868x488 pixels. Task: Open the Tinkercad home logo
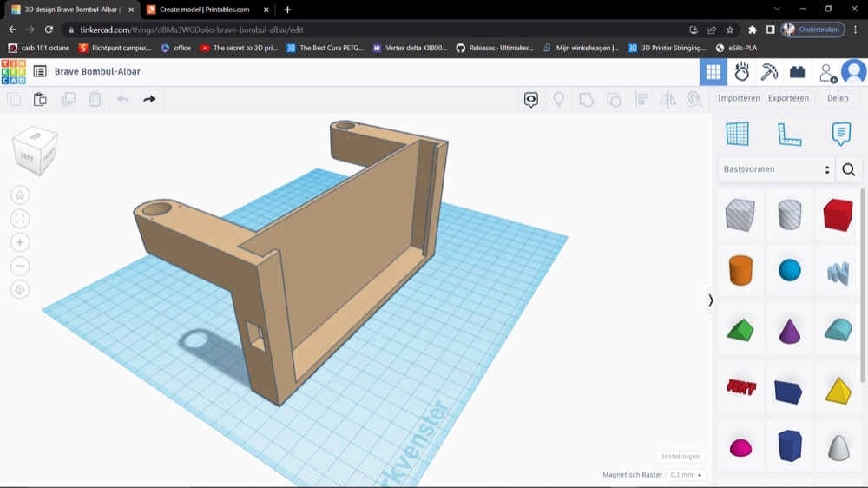coord(13,72)
